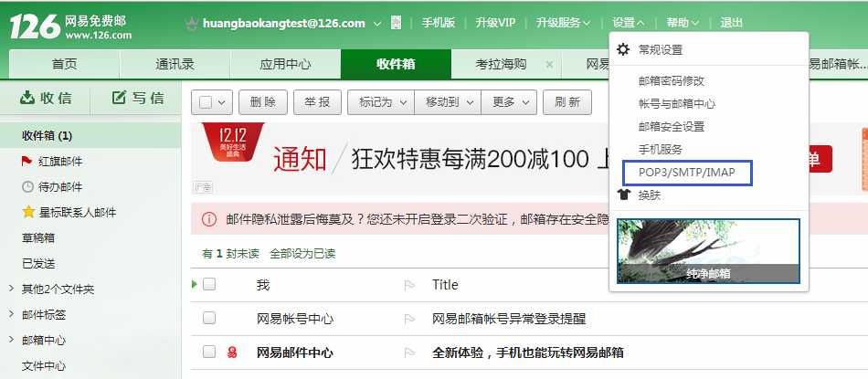Switch to the 收件箱 tab

(x=396, y=64)
